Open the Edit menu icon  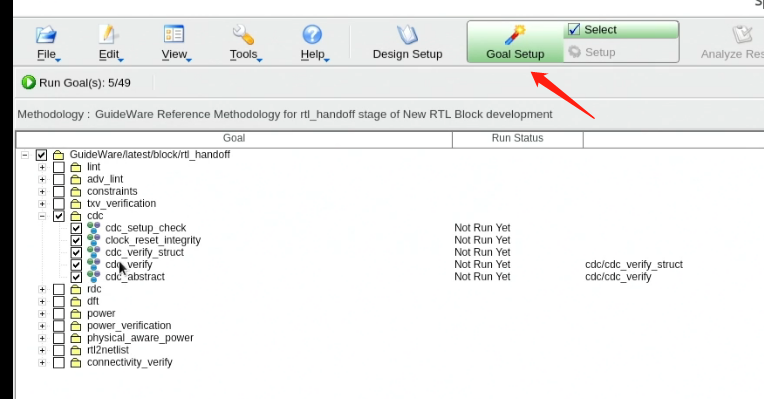coord(108,35)
